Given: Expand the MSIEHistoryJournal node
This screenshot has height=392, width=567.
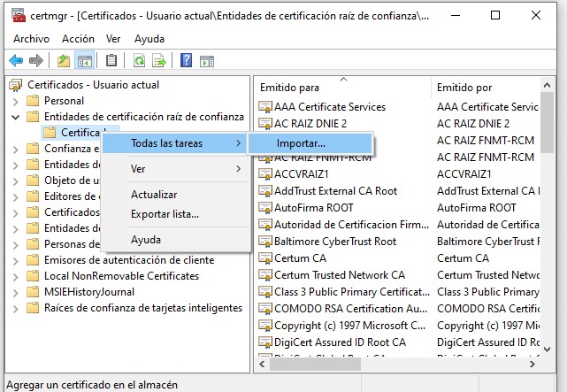Looking at the screenshot, I should [16, 293].
